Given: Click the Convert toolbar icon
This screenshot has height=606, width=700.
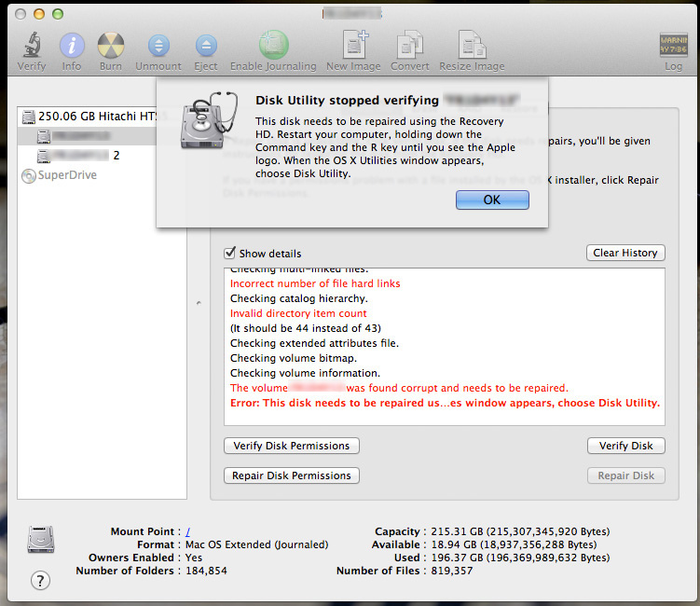Looking at the screenshot, I should pos(410,44).
